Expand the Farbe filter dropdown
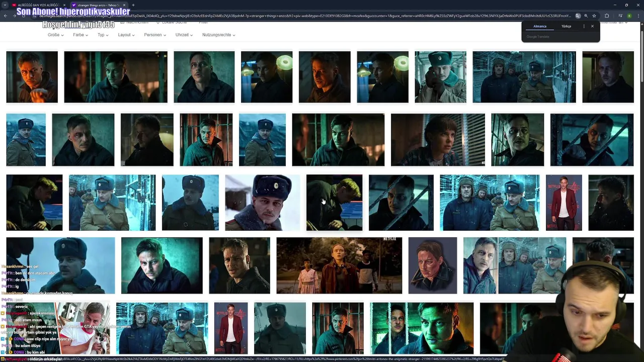Screen dimensions: 644x362 80,35
